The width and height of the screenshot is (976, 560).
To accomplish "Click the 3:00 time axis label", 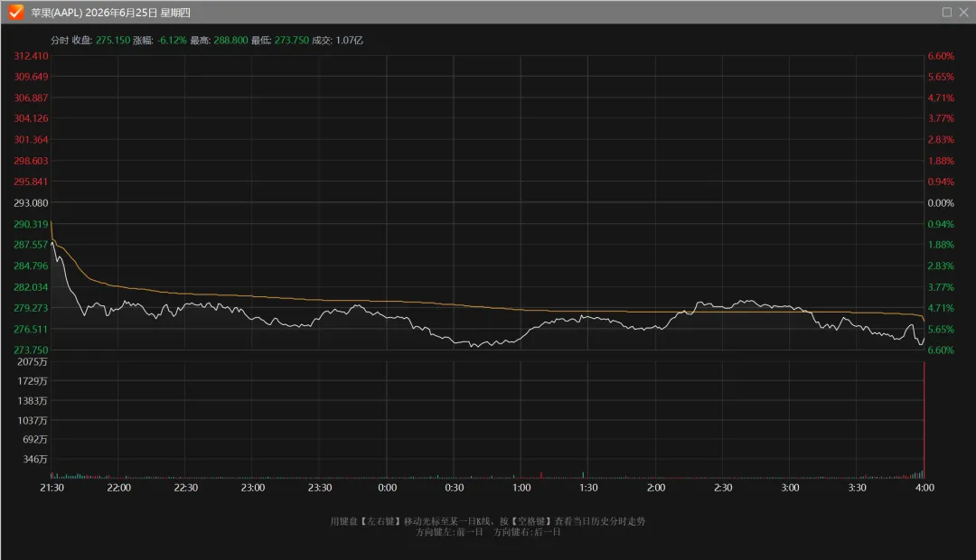I will 791,488.
